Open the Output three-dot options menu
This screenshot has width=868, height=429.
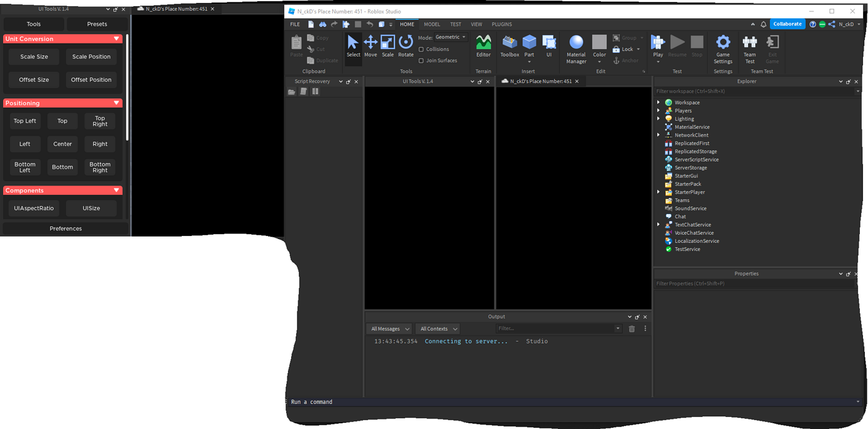(645, 328)
